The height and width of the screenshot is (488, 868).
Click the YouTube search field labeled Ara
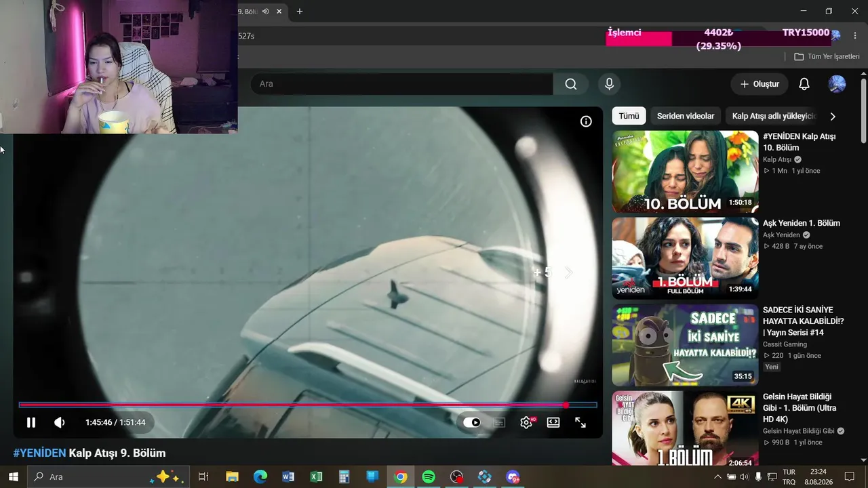point(401,84)
